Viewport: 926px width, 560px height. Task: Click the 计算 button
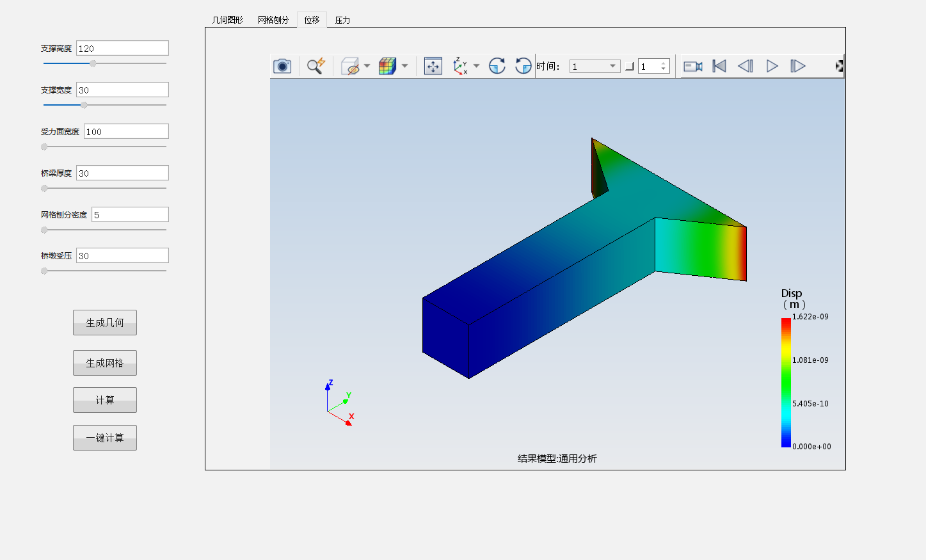[x=105, y=400]
